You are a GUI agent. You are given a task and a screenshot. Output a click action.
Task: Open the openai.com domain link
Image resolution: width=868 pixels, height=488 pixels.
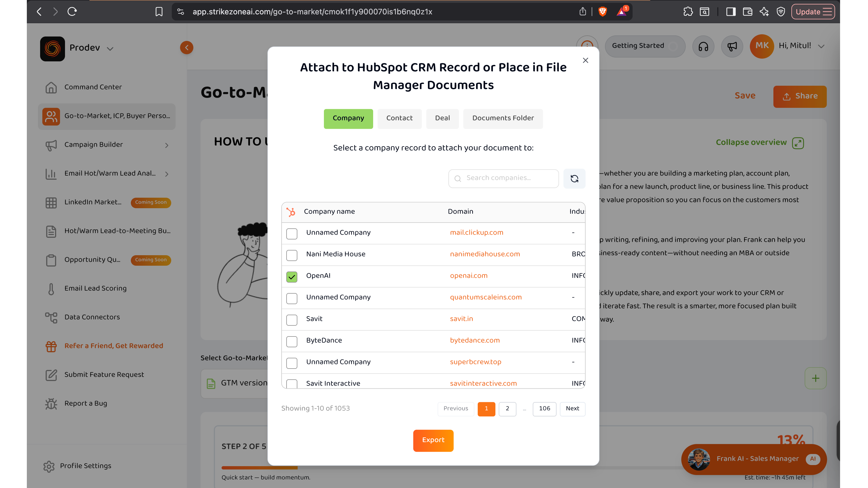[x=468, y=276]
